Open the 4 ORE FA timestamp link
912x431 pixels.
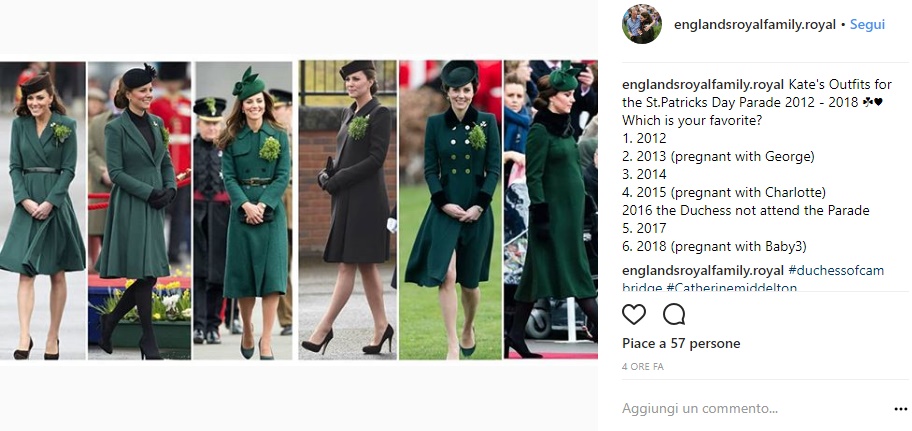click(643, 367)
